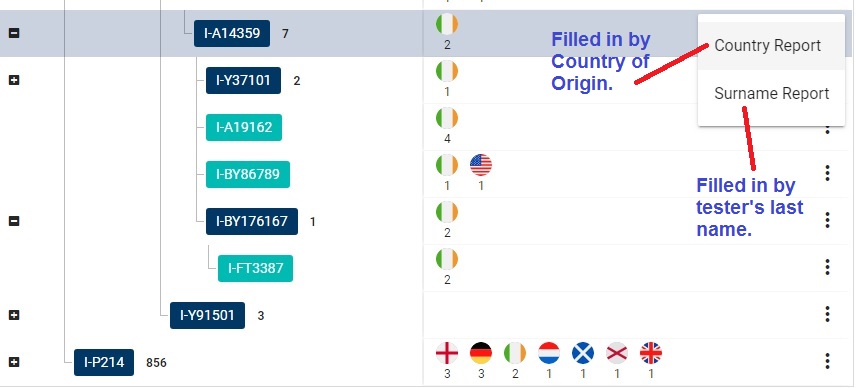Click the United Kingdom flag in I-P214 row
The width and height of the screenshot is (856, 388).
tap(650, 354)
